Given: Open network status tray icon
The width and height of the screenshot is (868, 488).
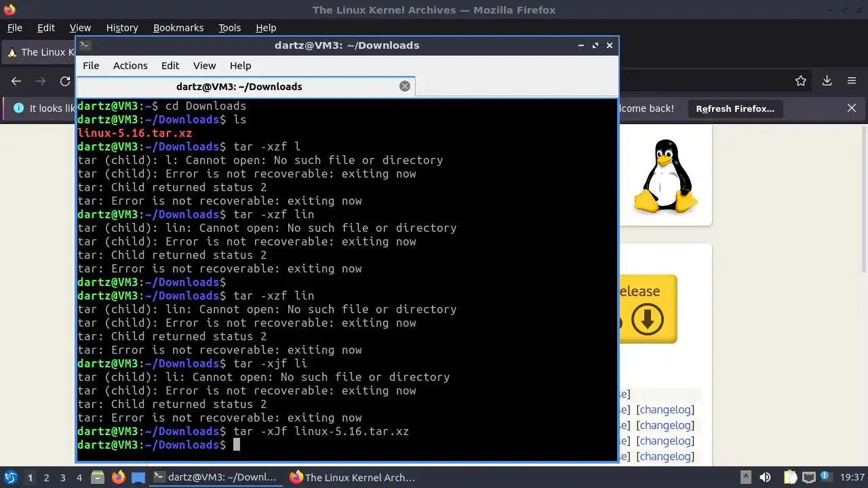Looking at the screenshot, I should click(808, 477).
